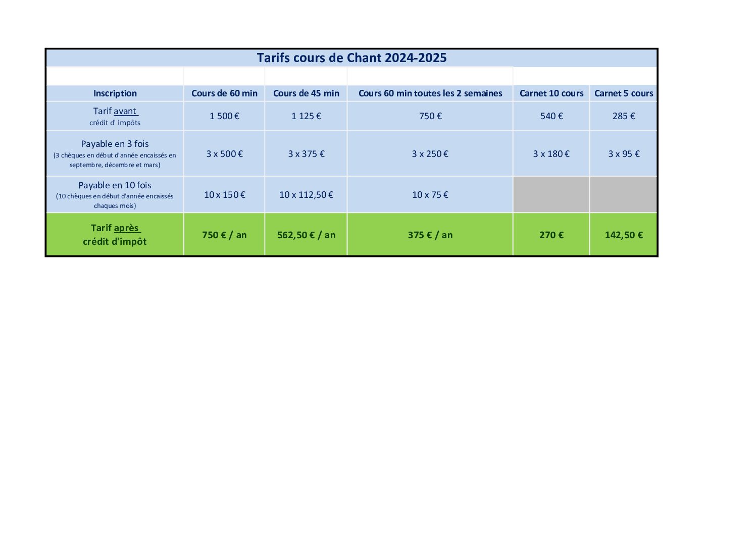
Task: Select the '562,50 € / an' cell
Action: pos(306,235)
